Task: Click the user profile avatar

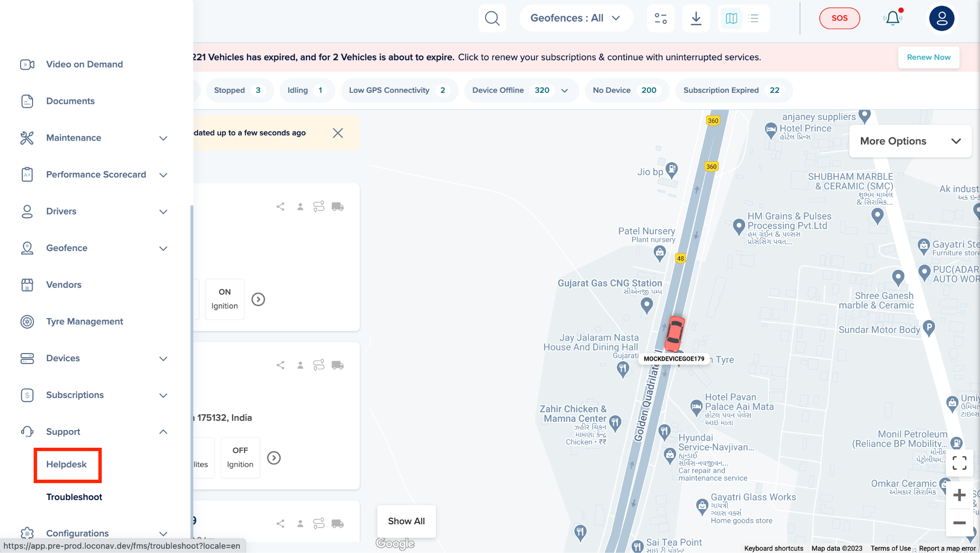Action: 941,18
